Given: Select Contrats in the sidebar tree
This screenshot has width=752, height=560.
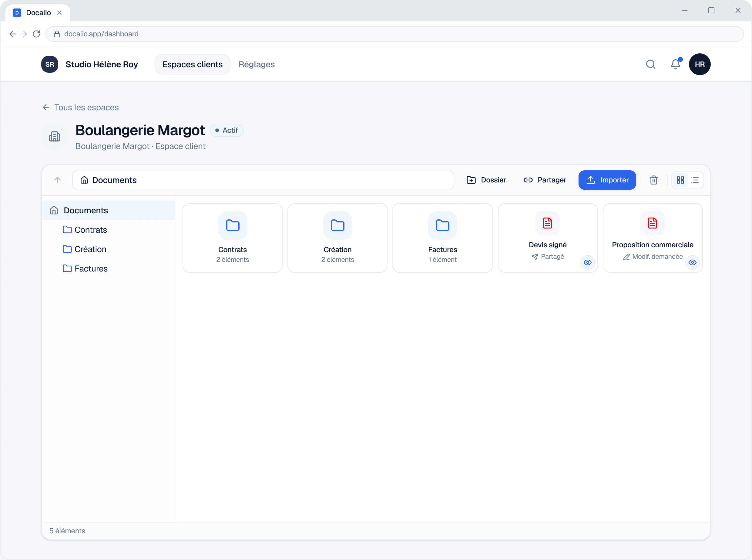Looking at the screenshot, I should click(x=108, y=230).
